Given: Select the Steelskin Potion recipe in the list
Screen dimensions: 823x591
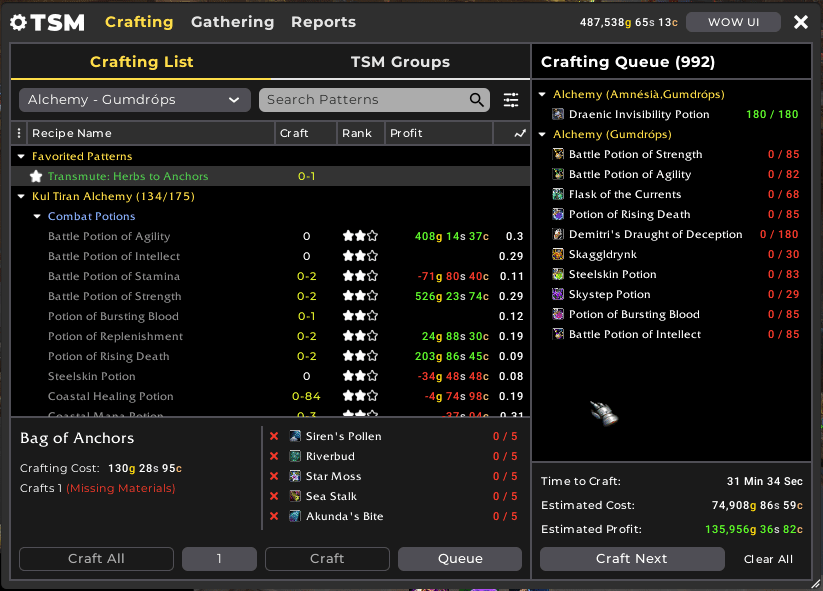Looking at the screenshot, I should click(x=270, y=376).
